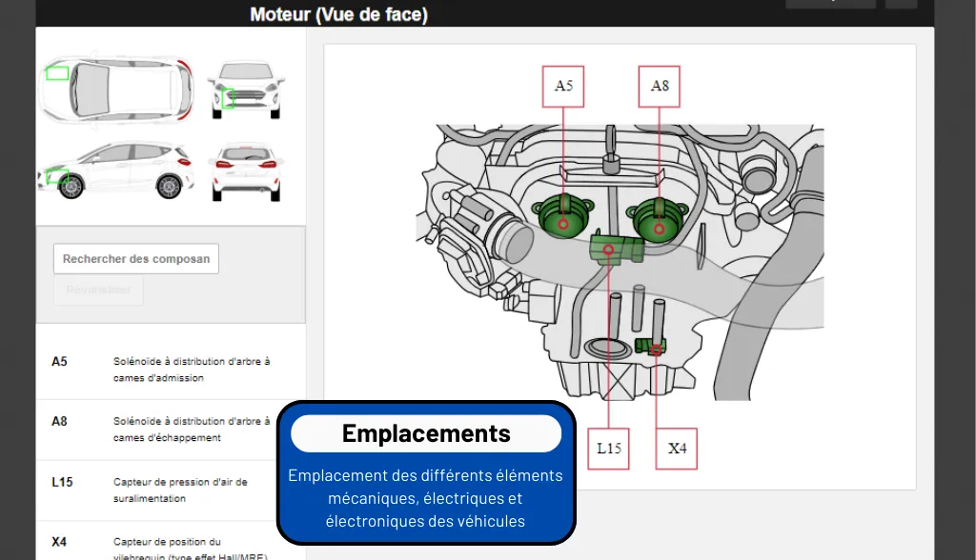This screenshot has height=560, width=976.
Task: Select the green X4 crankshaft sensor in the diagram
Action: coord(654,347)
